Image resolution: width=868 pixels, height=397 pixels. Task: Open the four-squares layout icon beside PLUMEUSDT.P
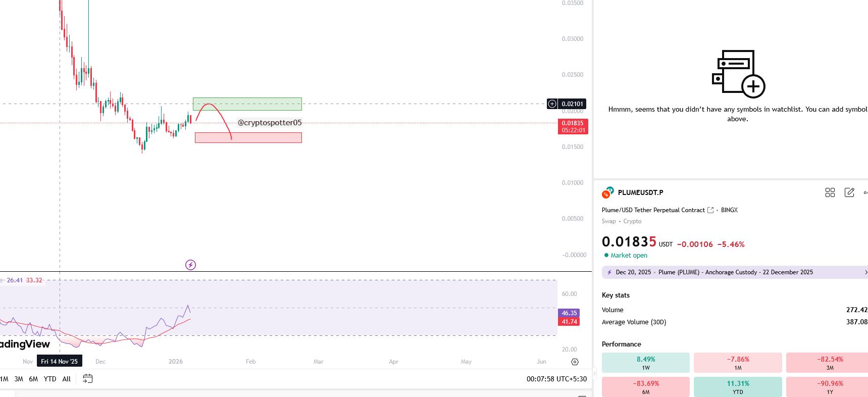pos(830,192)
